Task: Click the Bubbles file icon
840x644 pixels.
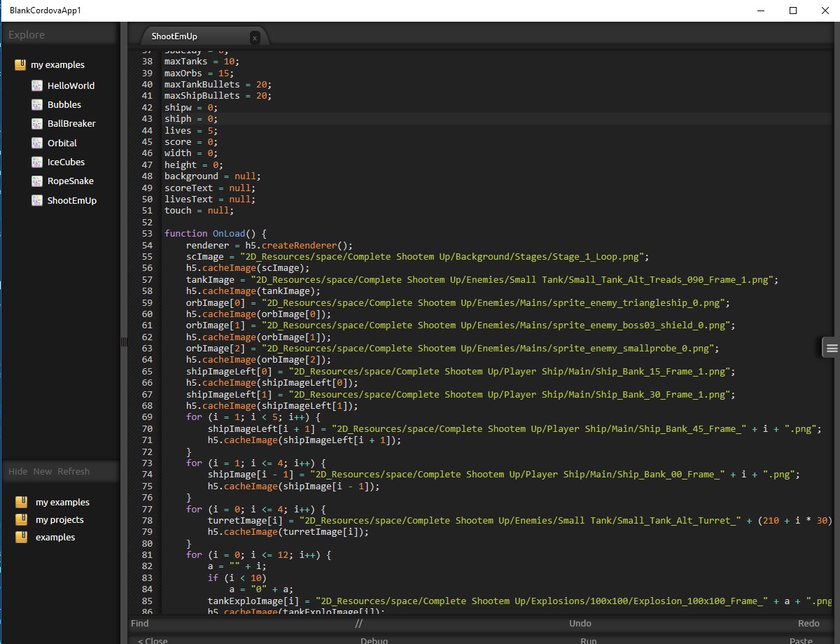Action: tap(37, 104)
